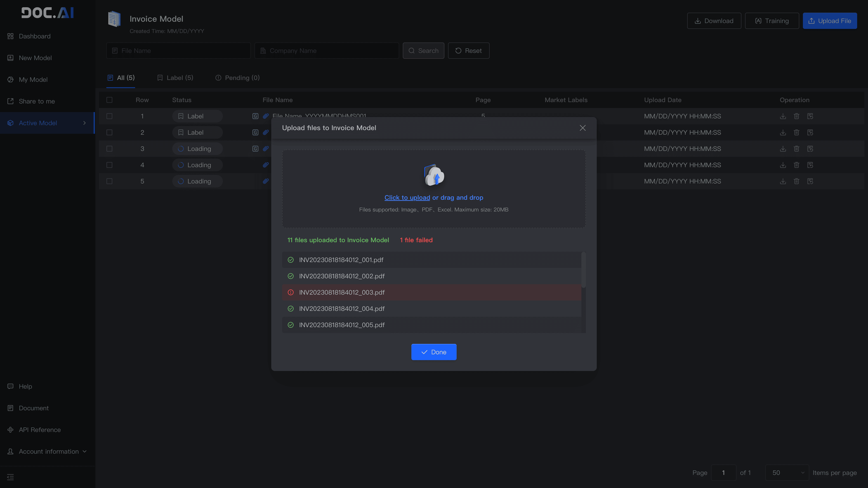
Task: Click failed icon for INV20230818184012_003.pdf
Action: click(290, 292)
